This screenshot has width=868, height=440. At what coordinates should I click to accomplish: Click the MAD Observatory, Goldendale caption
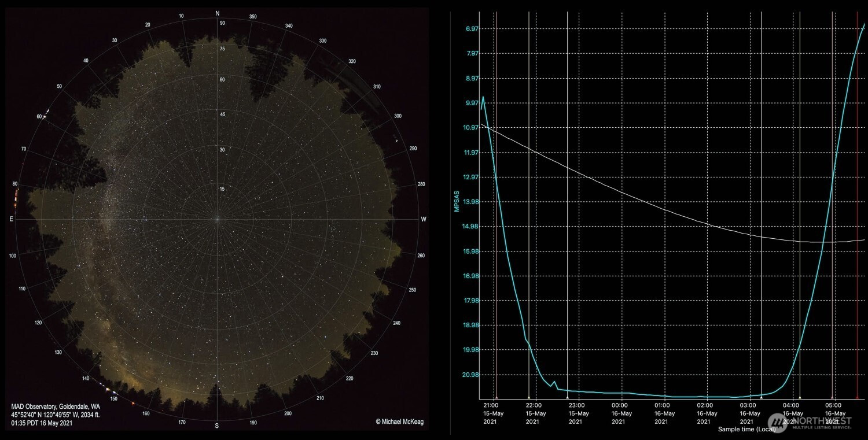click(x=56, y=407)
